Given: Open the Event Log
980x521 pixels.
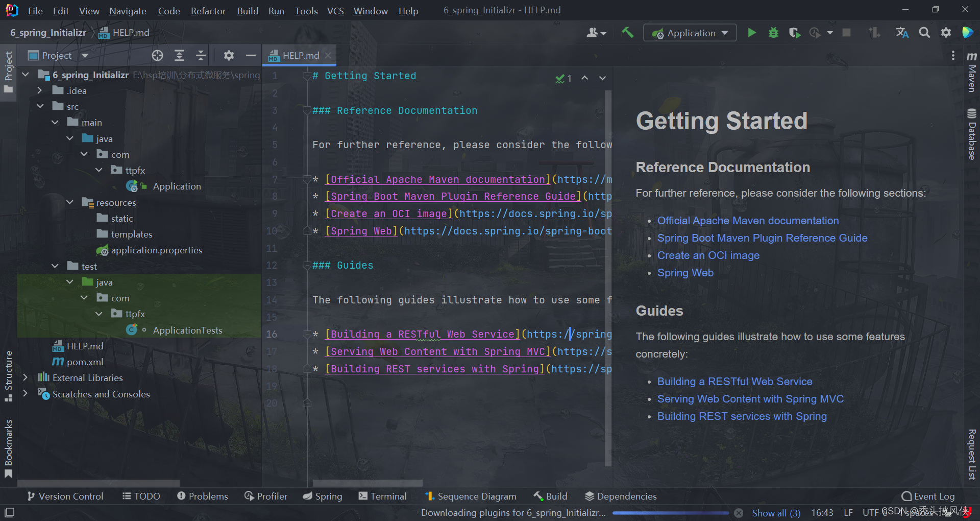Looking at the screenshot, I should [928, 496].
